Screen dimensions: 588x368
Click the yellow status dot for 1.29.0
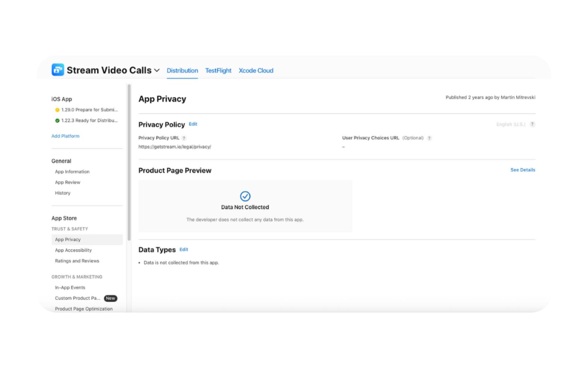pos(57,110)
